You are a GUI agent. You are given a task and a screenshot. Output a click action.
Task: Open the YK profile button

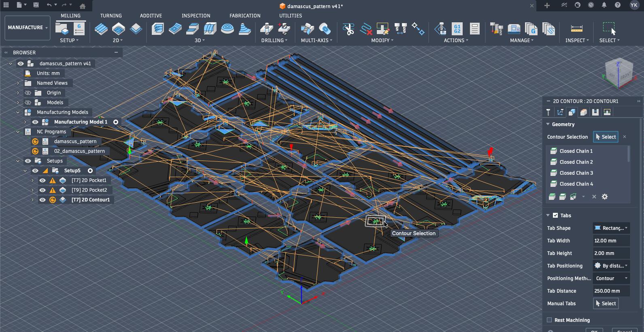coord(634,5)
